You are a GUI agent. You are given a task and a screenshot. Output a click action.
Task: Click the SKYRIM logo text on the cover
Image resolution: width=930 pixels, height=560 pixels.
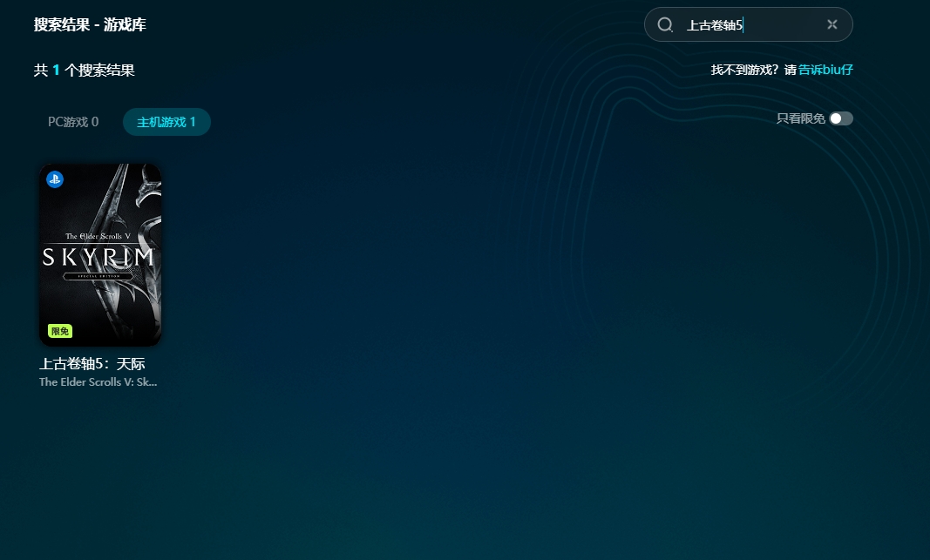point(99,257)
